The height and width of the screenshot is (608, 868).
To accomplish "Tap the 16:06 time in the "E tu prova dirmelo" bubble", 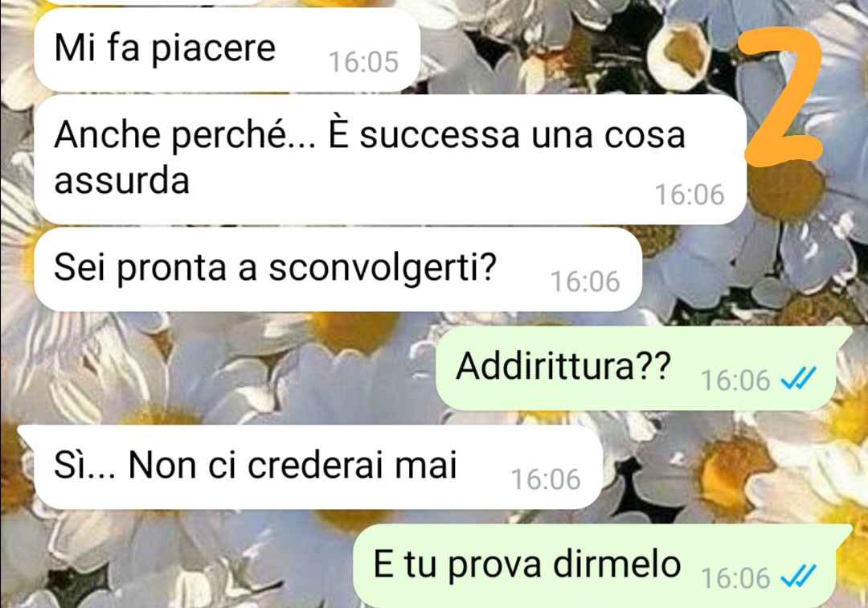I will (x=735, y=578).
